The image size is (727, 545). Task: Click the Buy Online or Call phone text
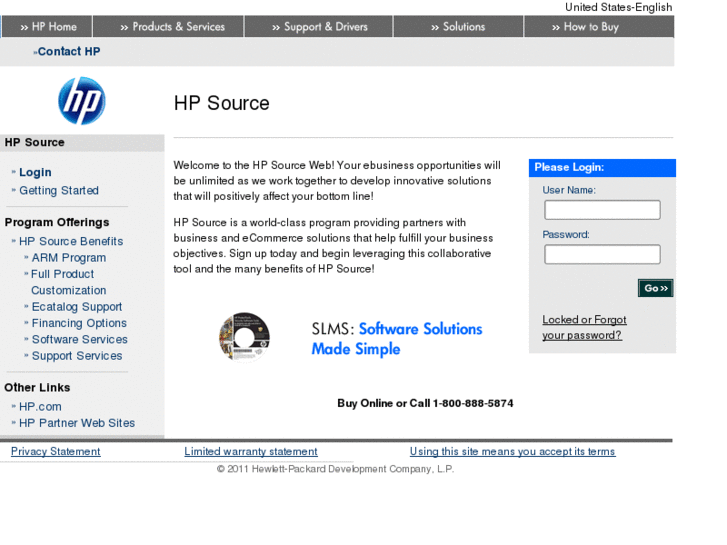(425, 403)
